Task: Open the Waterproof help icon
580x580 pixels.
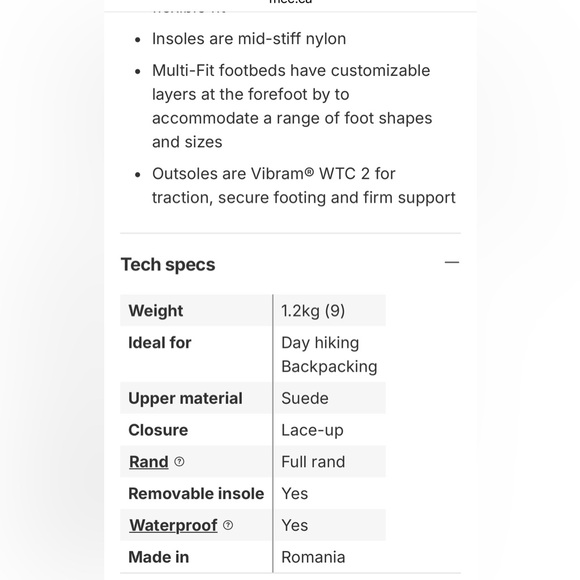Action: 228,525
